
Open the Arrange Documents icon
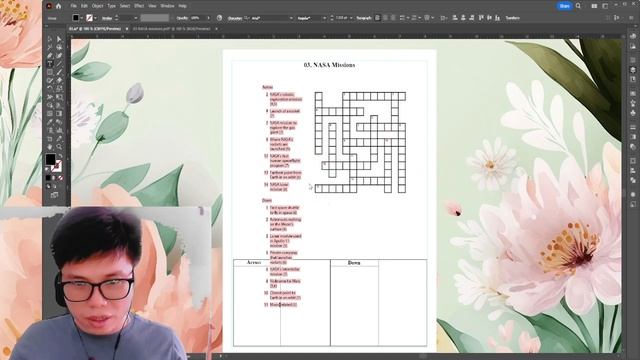[594, 6]
